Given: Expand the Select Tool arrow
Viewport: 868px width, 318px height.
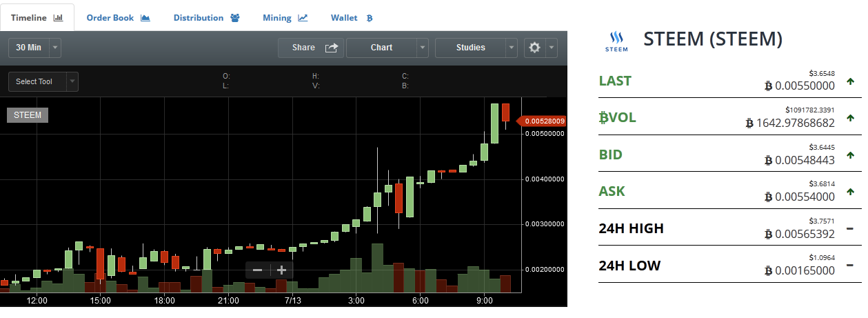Looking at the screenshot, I should pos(72,81).
